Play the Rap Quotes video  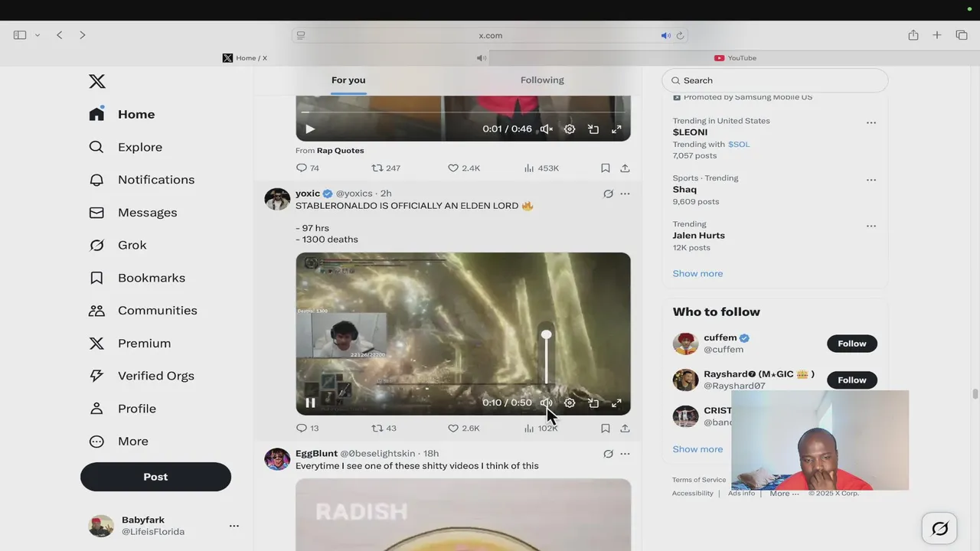pos(310,129)
